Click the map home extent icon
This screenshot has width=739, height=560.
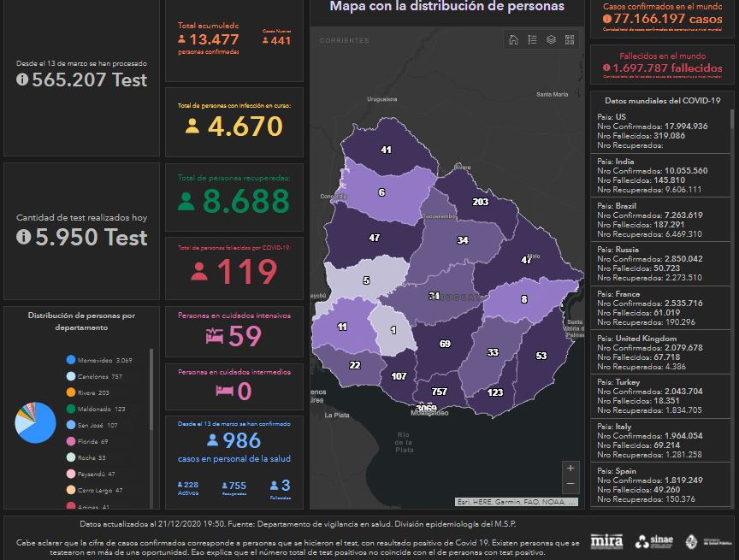tap(513, 39)
